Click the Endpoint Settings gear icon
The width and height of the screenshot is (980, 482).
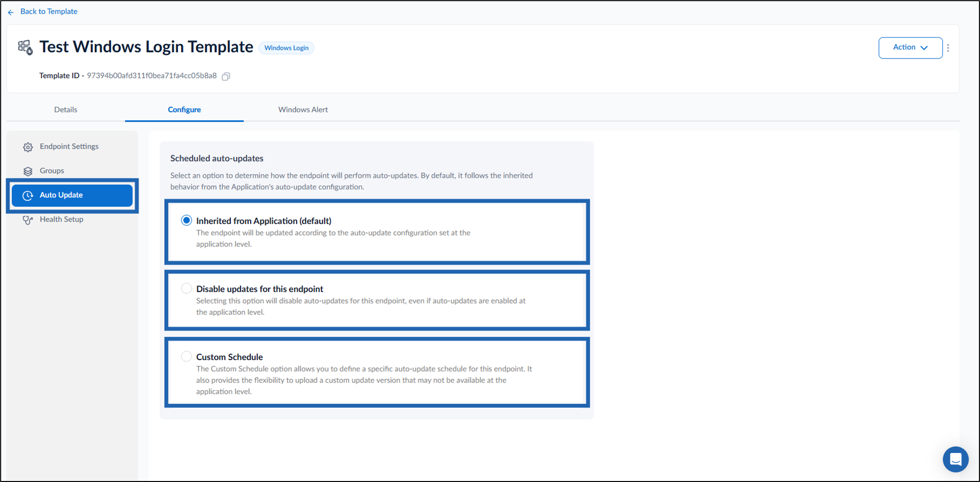(28, 147)
